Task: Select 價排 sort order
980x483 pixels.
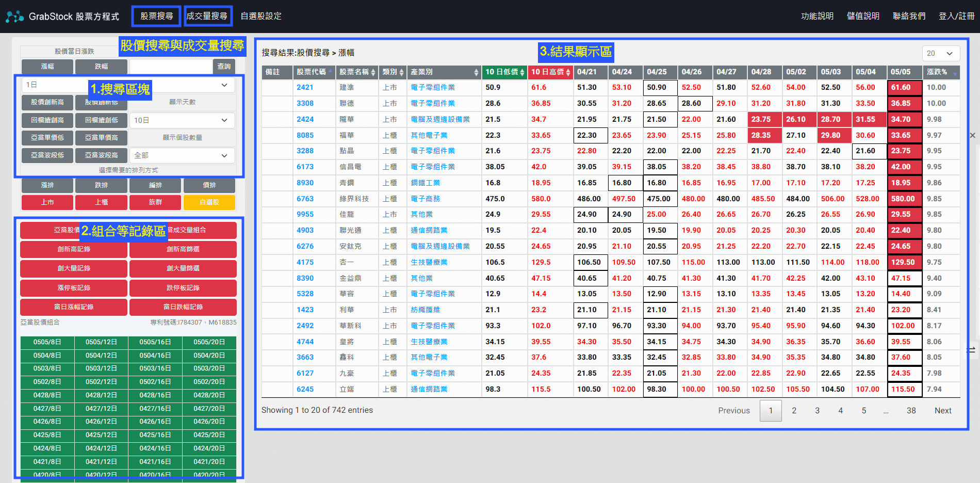Action: pyautogui.click(x=209, y=185)
